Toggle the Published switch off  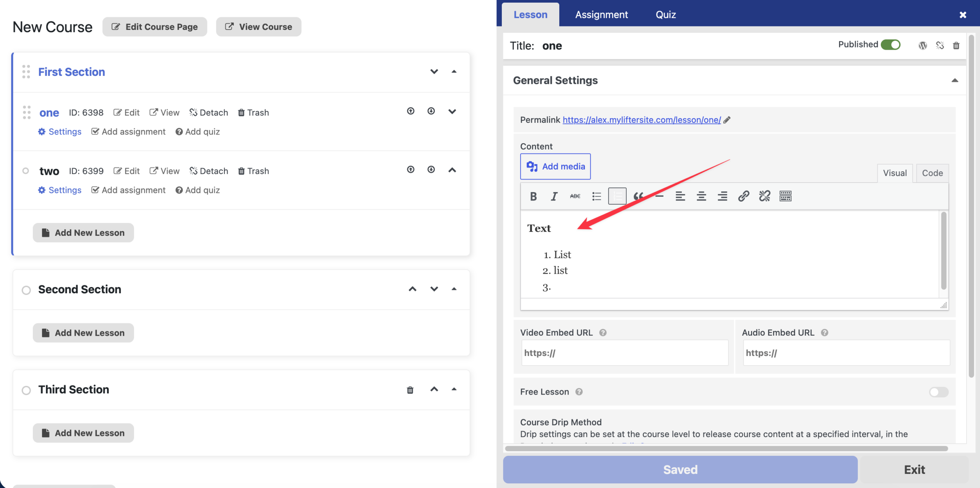pos(890,45)
